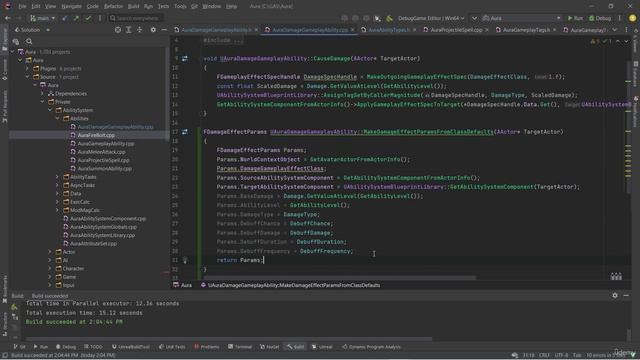
Task: Open the Problems tool window
Action: point(207,347)
